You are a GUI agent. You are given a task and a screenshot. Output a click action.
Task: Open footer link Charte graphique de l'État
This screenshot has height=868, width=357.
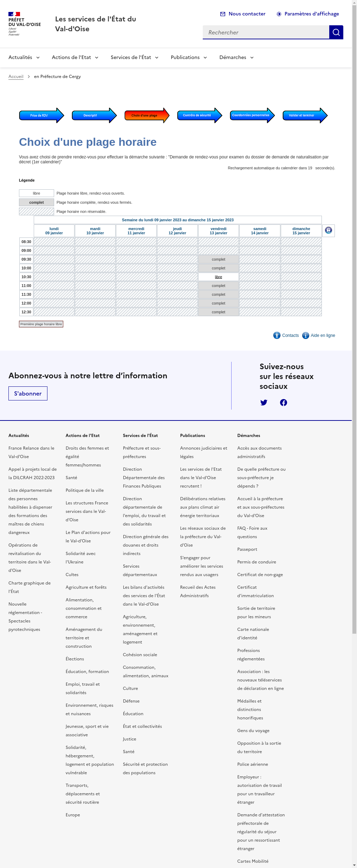click(x=30, y=587)
